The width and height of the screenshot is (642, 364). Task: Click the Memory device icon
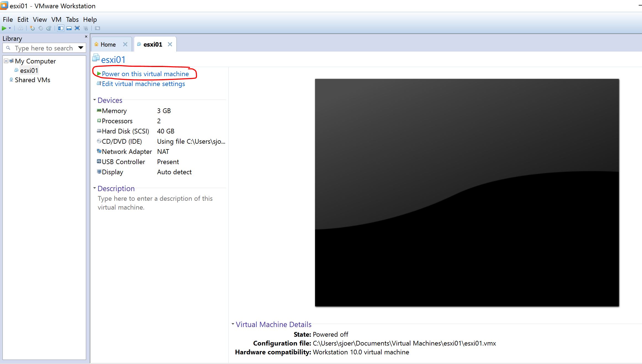click(99, 111)
